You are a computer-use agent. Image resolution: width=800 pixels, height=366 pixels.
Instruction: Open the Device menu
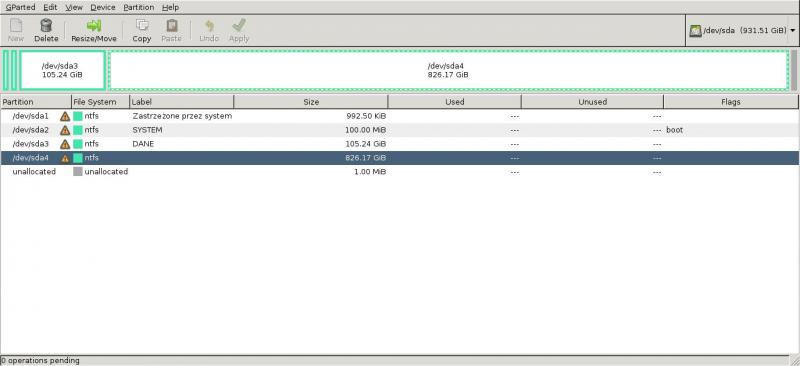click(103, 8)
